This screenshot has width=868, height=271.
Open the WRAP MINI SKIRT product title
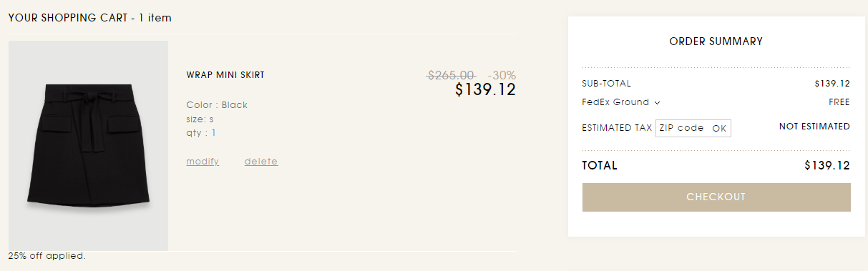(225, 75)
